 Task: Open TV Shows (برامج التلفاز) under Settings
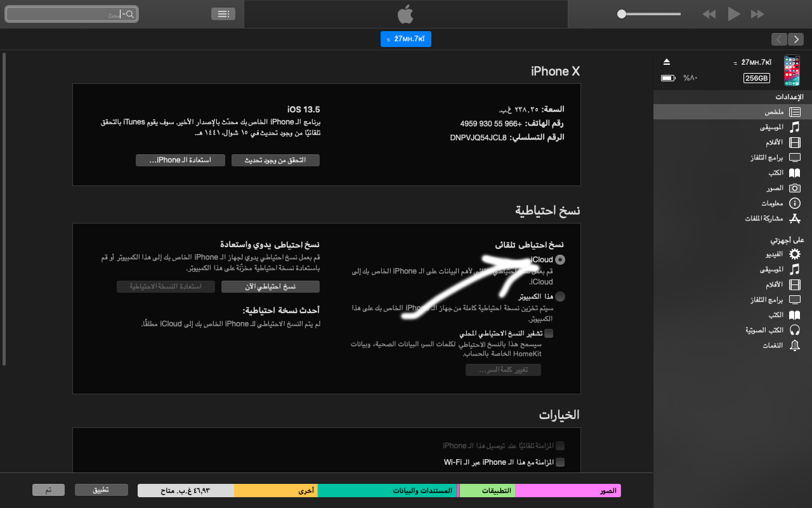pyautogui.click(x=733, y=157)
